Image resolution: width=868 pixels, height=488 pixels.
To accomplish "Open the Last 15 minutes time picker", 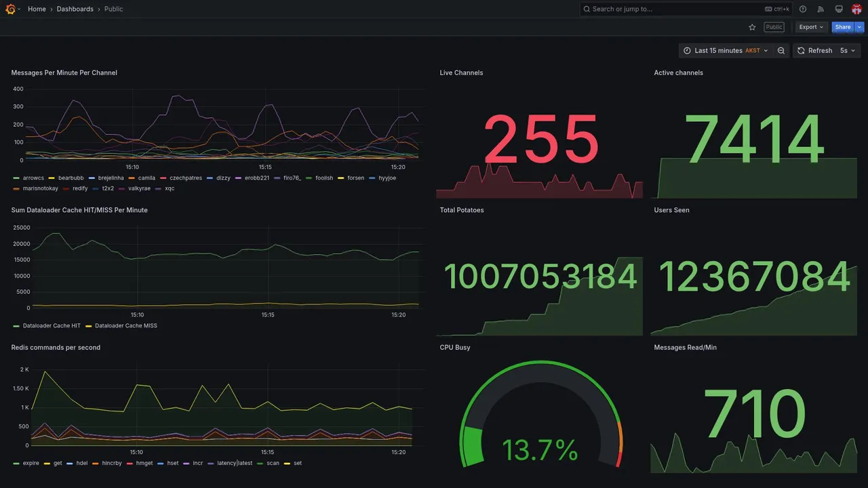I will click(x=726, y=51).
